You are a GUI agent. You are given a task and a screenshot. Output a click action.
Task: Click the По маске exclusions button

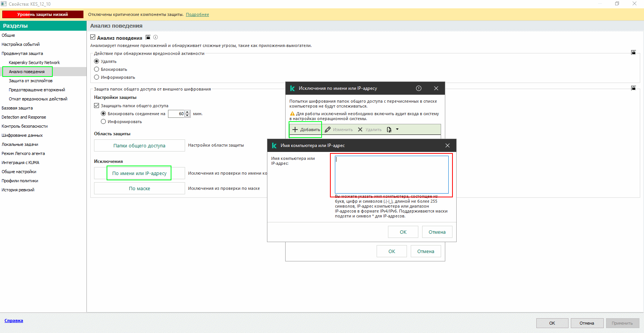(x=140, y=188)
